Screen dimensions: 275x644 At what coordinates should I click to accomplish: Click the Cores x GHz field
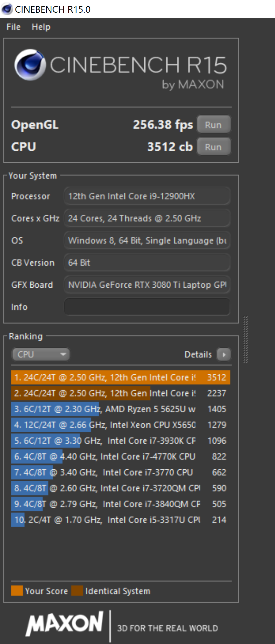147,218
